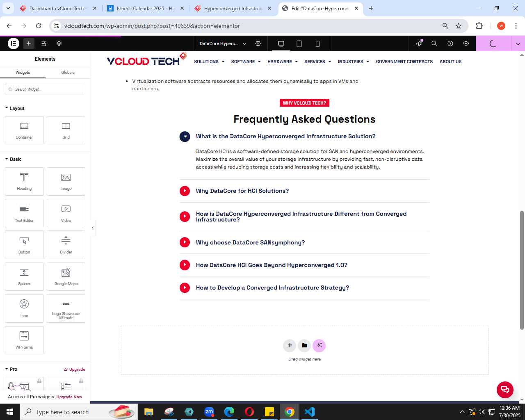This screenshot has width=525, height=420.
Task: Open page settings gear icon
Action: click(x=258, y=43)
